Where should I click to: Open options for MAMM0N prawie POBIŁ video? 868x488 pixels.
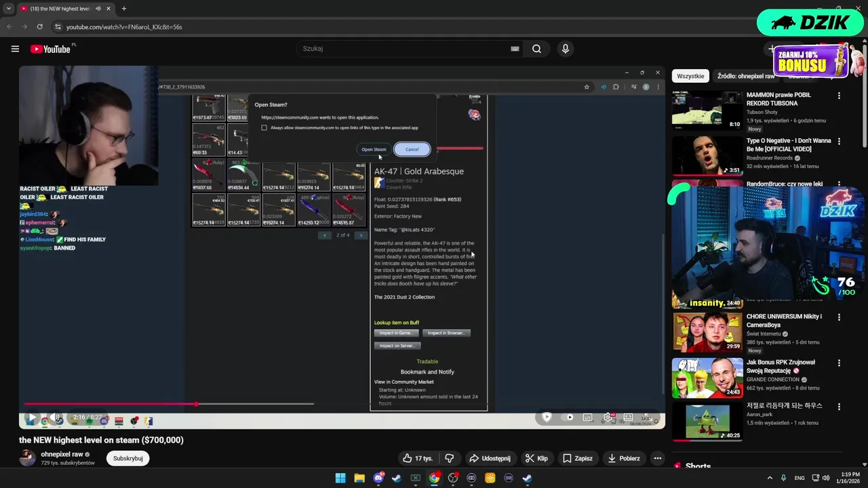pyautogui.click(x=839, y=96)
